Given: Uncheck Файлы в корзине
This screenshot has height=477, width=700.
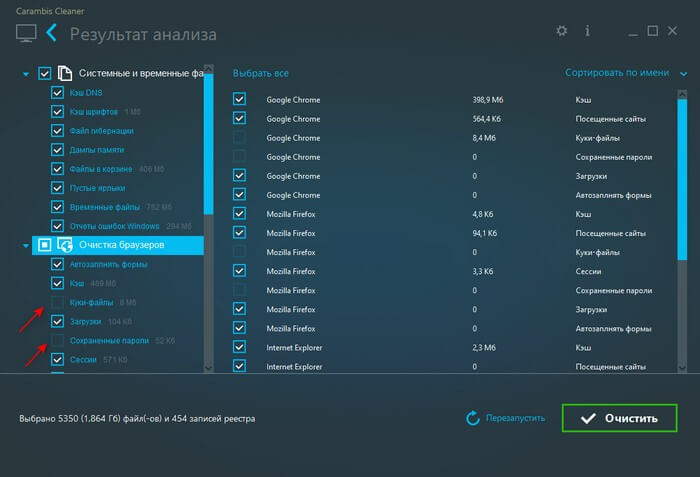Looking at the screenshot, I should pyautogui.click(x=57, y=169).
